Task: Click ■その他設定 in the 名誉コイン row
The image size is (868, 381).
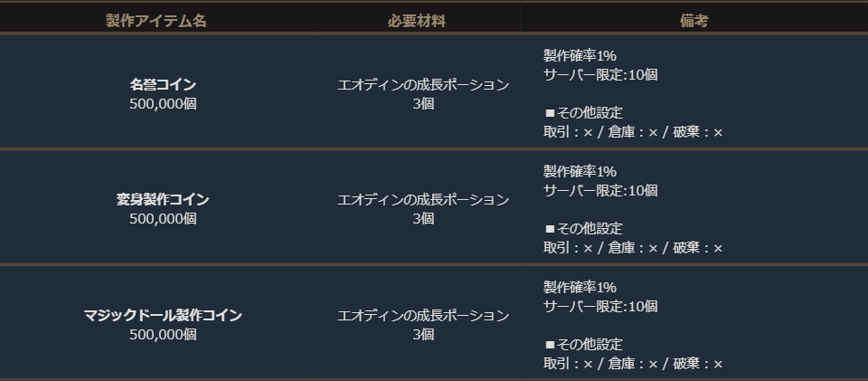Action: pos(583,113)
